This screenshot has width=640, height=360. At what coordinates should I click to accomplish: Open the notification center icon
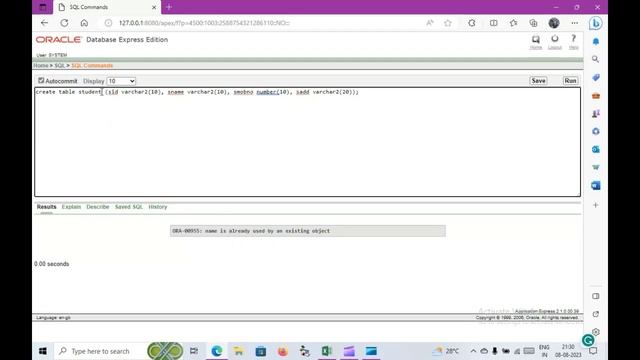[x=593, y=351]
